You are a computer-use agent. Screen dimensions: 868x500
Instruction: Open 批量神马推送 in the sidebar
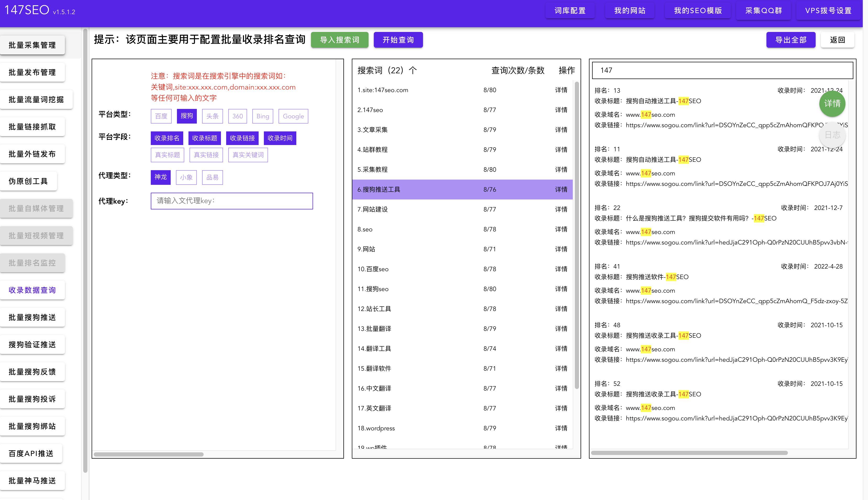coord(32,480)
